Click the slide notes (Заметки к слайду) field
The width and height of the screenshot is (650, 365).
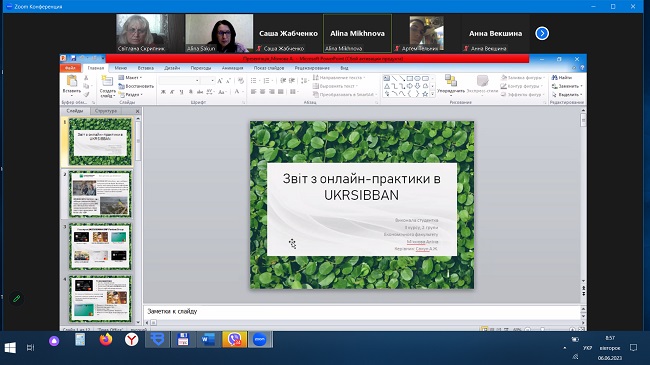click(361, 311)
